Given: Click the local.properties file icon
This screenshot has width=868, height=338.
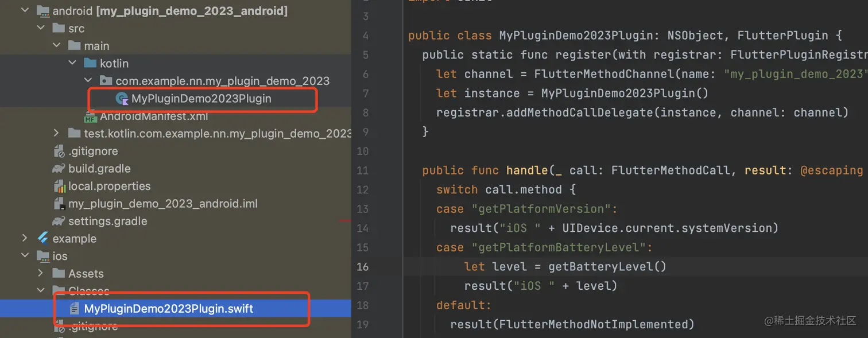Looking at the screenshot, I should (59, 186).
